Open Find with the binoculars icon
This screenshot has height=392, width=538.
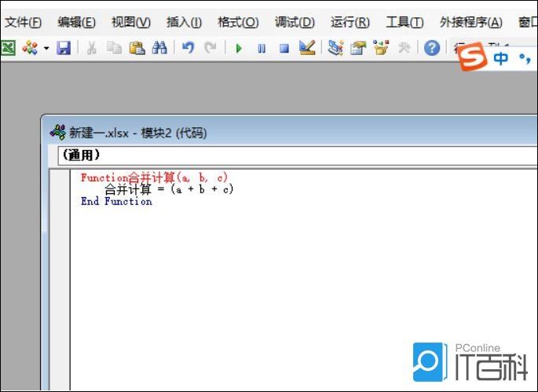tap(159, 48)
